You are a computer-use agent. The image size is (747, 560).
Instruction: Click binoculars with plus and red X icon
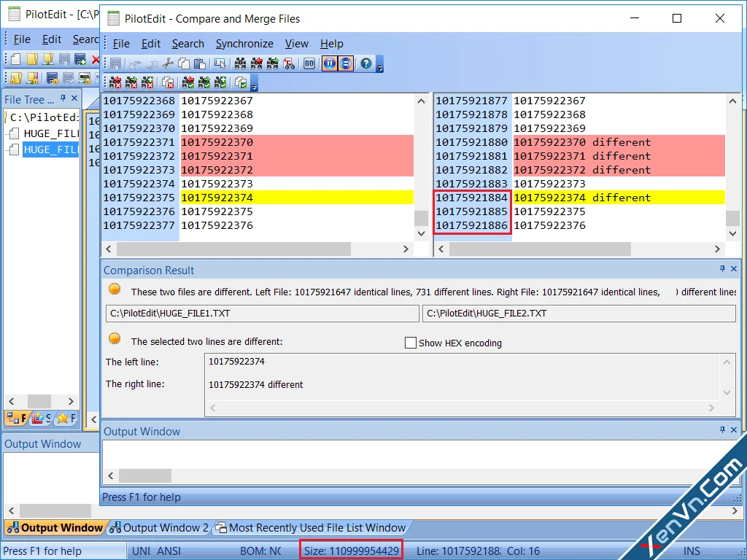coord(147,82)
